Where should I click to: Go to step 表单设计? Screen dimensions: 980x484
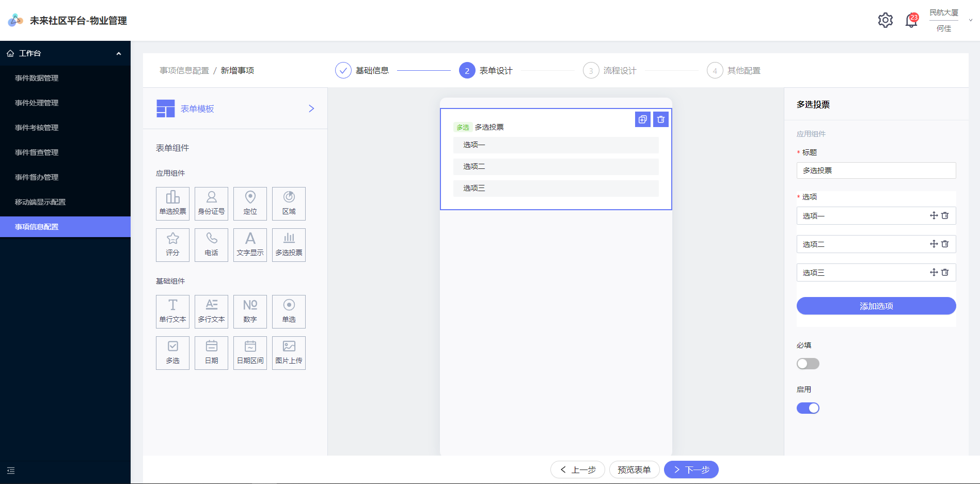pos(486,70)
